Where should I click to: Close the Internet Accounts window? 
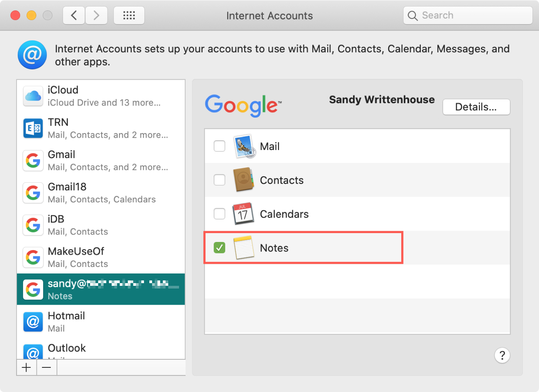click(15, 15)
